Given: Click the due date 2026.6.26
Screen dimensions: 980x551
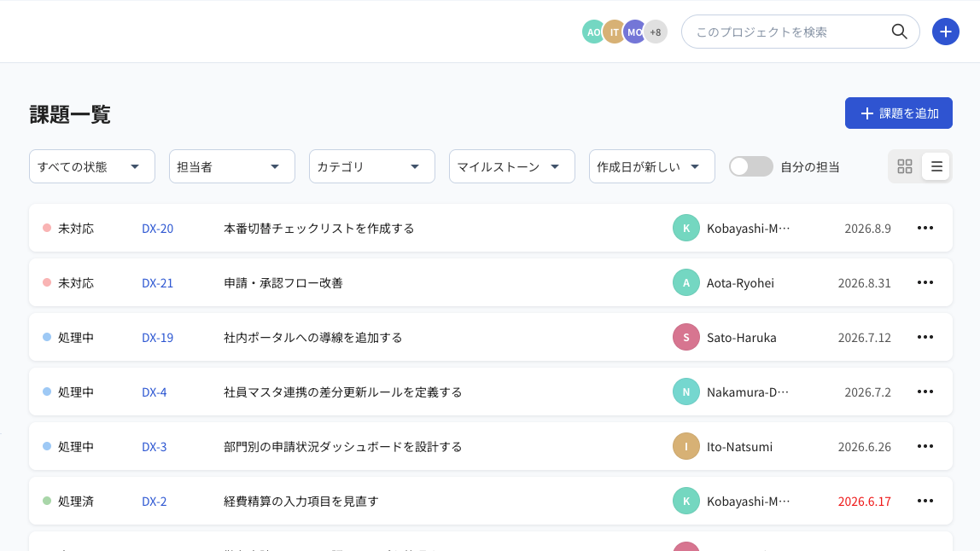Looking at the screenshot, I should point(865,447).
